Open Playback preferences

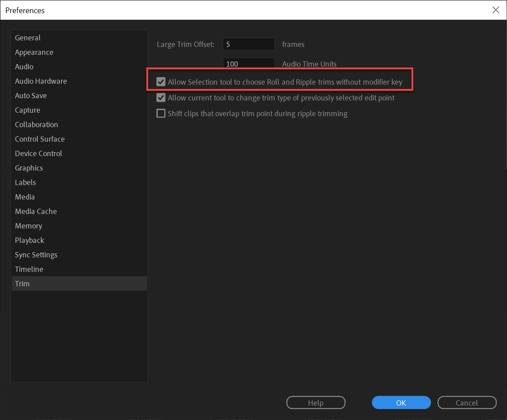tap(29, 240)
